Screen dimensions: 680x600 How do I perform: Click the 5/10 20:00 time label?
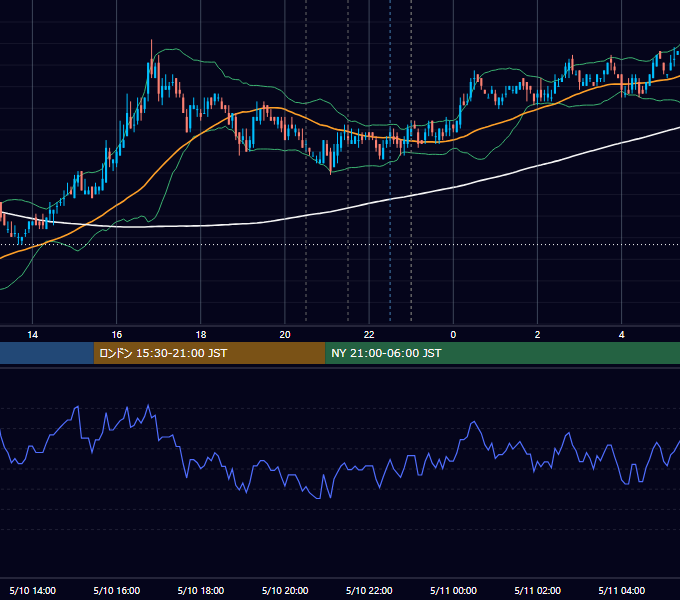click(x=285, y=590)
